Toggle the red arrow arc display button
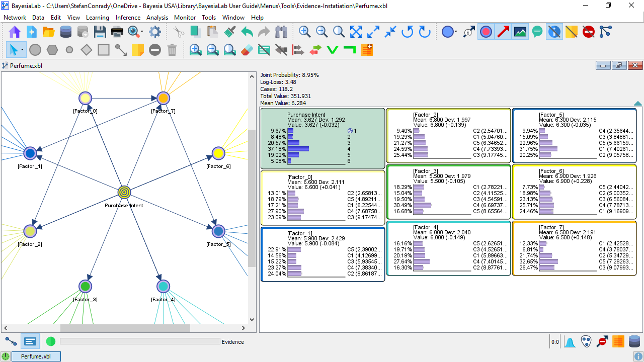644x362 pixels. click(503, 32)
